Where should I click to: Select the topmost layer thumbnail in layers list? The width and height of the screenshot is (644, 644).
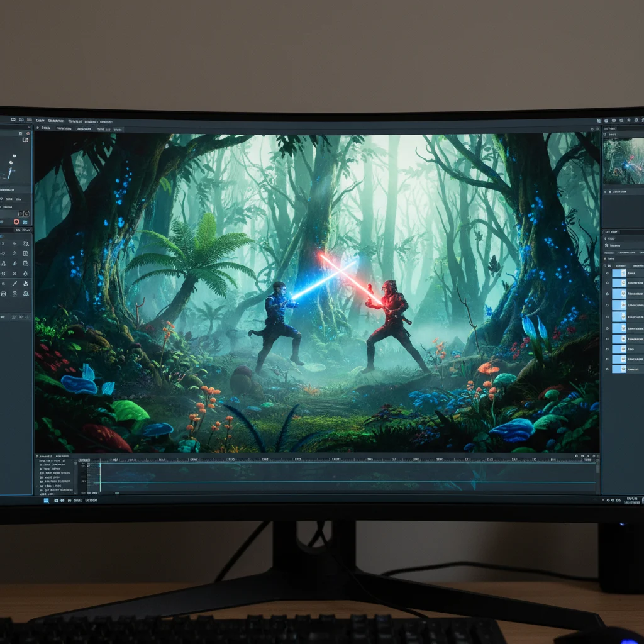pos(619,273)
